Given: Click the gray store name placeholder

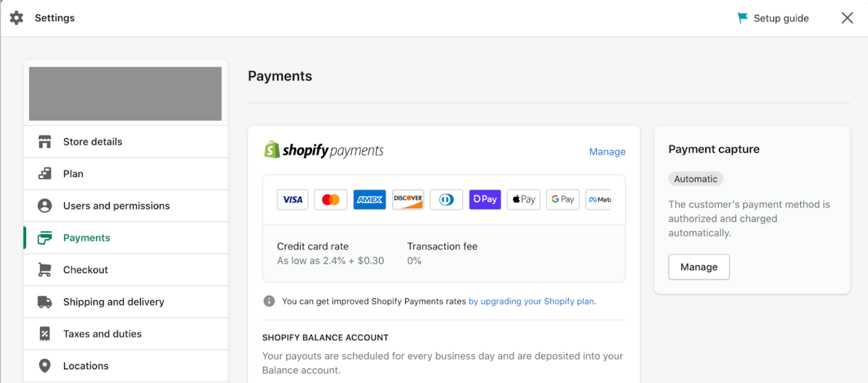Looking at the screenshot, I should pyautogui.click(x=125, y=94).
